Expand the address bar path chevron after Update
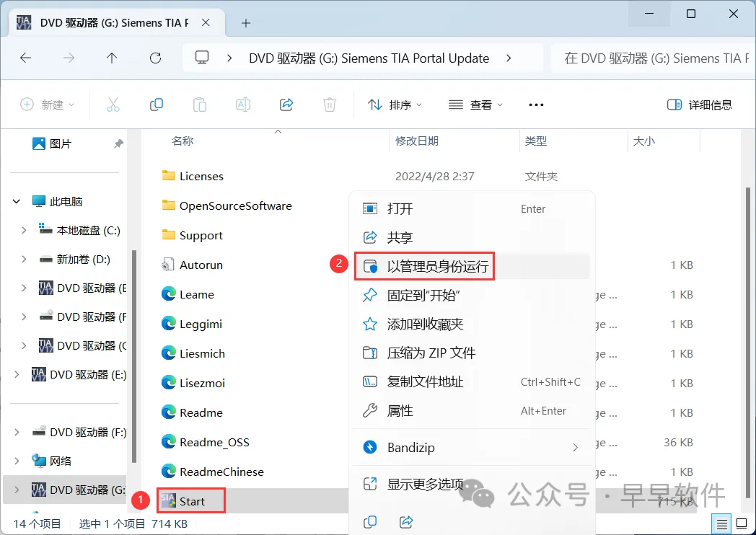Image resolution: width=756 pixels, height=535 pixels. tap(509, 58)
